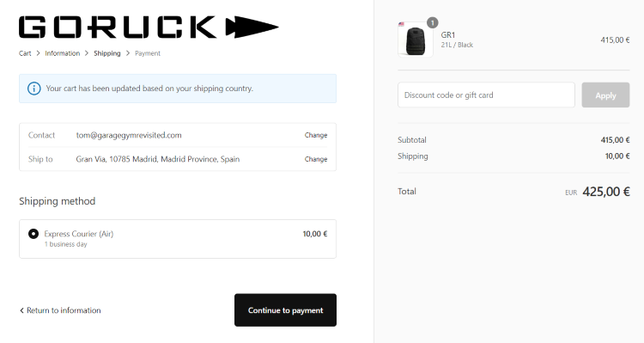644x343 pixels.
Task: Click the quantity badge on GR1 thumbnail
Action: point(432,22)
